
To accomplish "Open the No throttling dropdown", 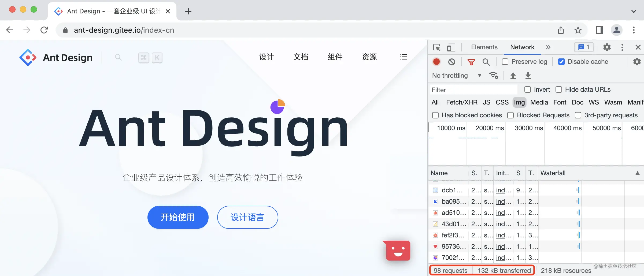I will coord(457,76).
